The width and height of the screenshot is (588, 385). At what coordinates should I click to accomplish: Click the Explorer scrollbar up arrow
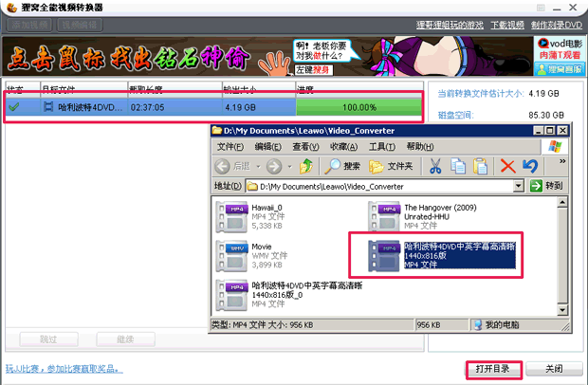562,202
